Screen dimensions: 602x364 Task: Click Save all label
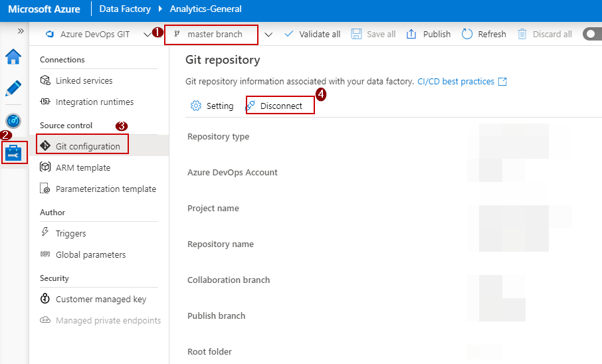pos(381,34)
